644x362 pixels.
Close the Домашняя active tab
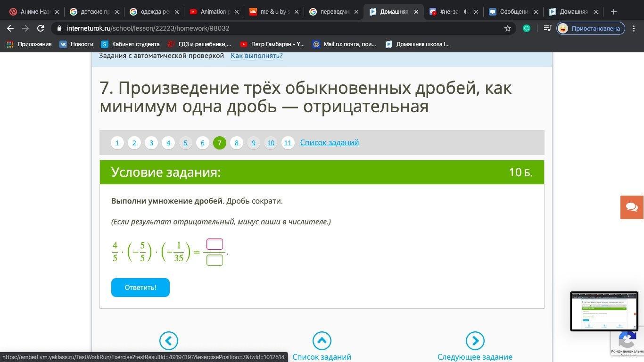click(x=416, y=12)
